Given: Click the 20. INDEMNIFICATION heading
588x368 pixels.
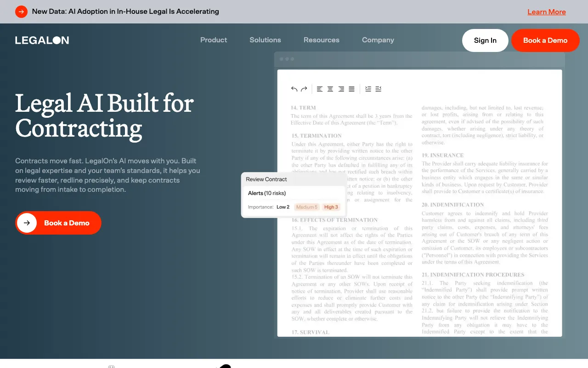Looking at the screenshot, I should [453, 205].
